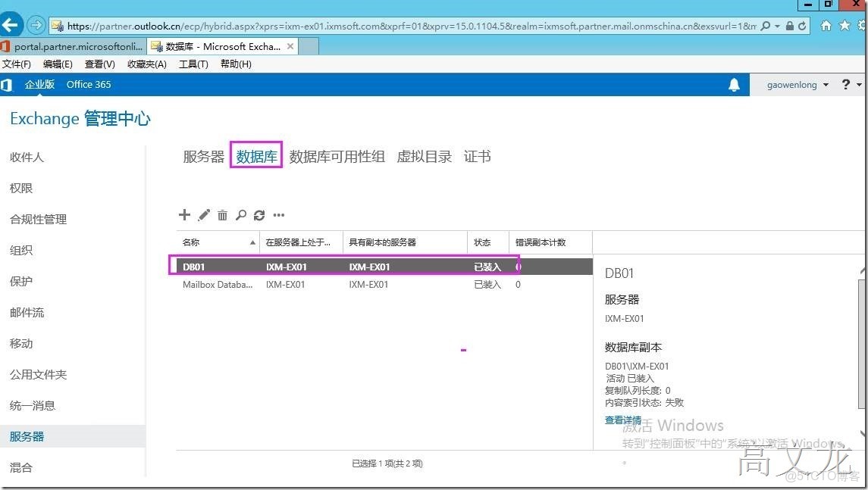This screenshot has width=868, height=490.
Task: Switch to the 证书 tab
Action: (478, 156)
